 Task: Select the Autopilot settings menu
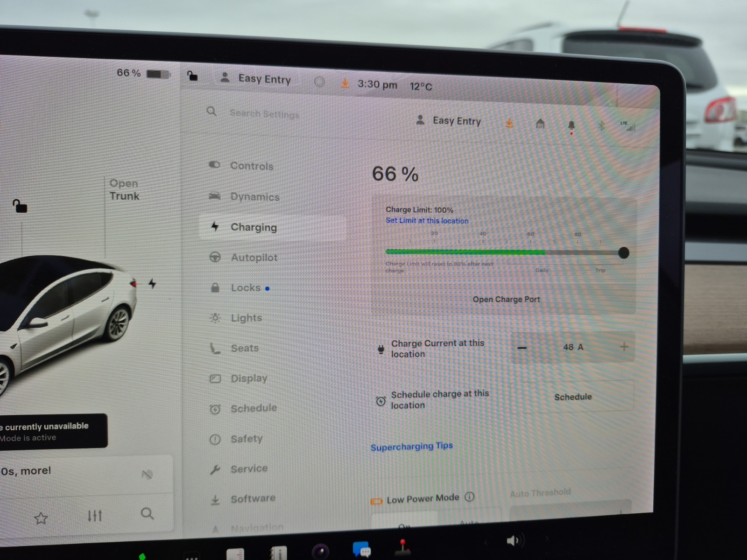pos(254,257)
